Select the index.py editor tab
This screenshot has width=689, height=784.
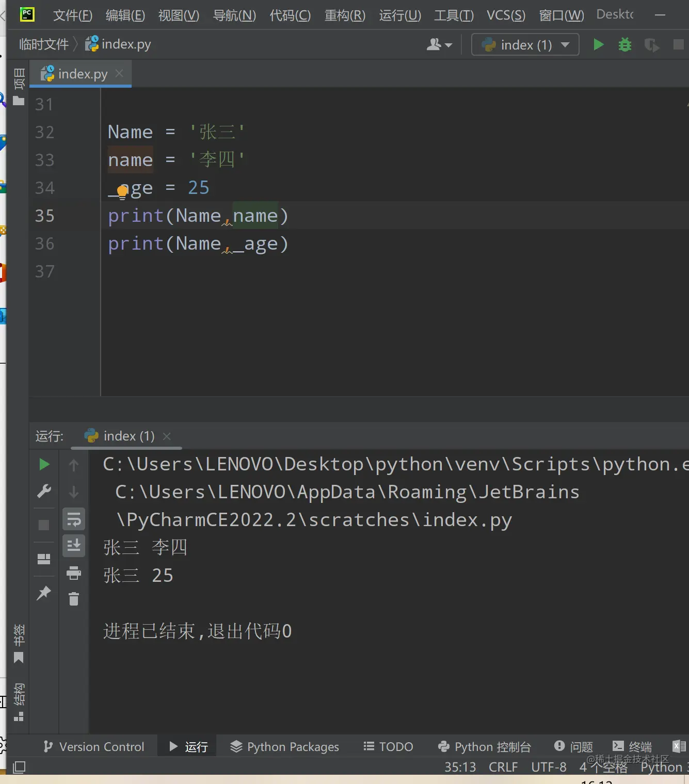pos(81,74)
